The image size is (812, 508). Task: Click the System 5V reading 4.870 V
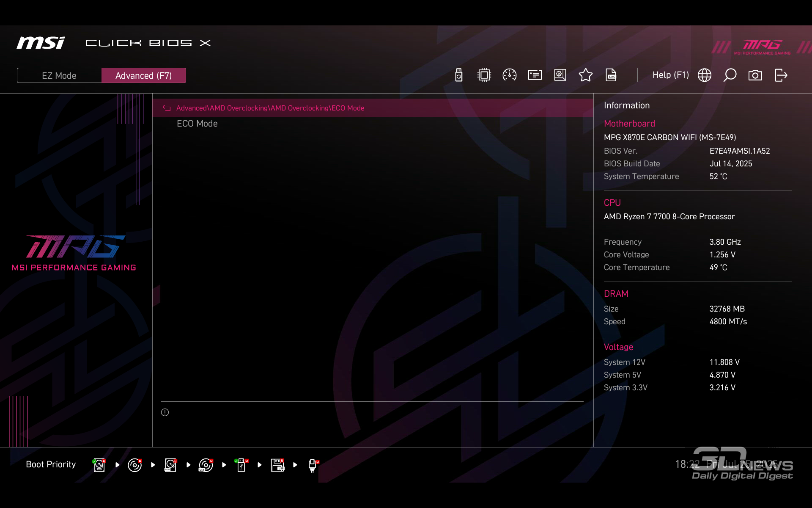(722, 375)
